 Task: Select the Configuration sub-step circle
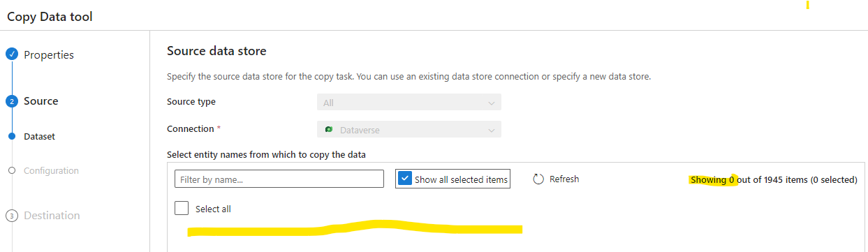tap(11, 170)
